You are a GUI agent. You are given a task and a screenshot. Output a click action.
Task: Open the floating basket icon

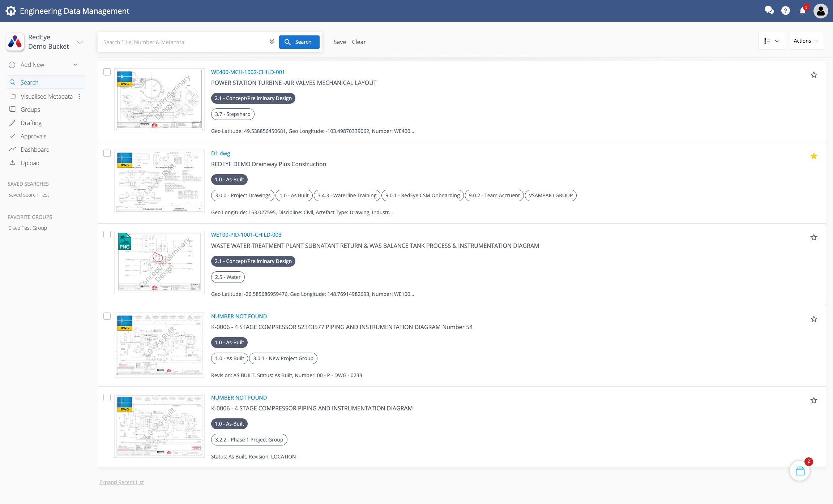click(x=800, y=471)
